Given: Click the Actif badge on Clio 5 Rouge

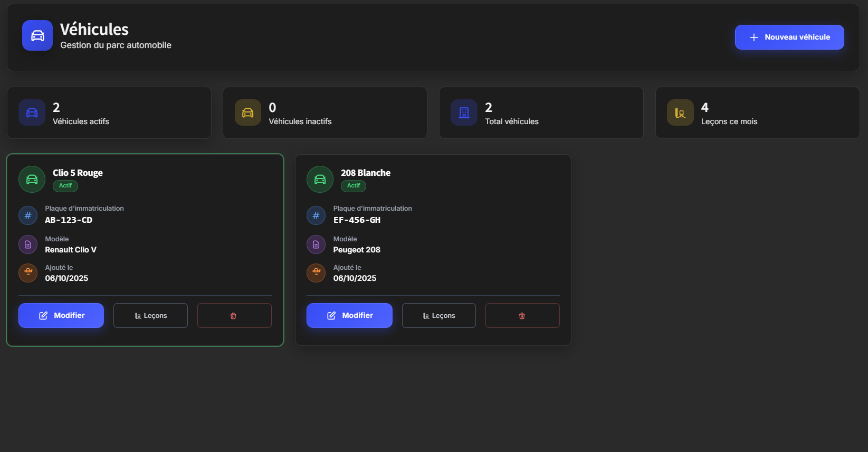Looking at the screenshot, I should 65,186.
